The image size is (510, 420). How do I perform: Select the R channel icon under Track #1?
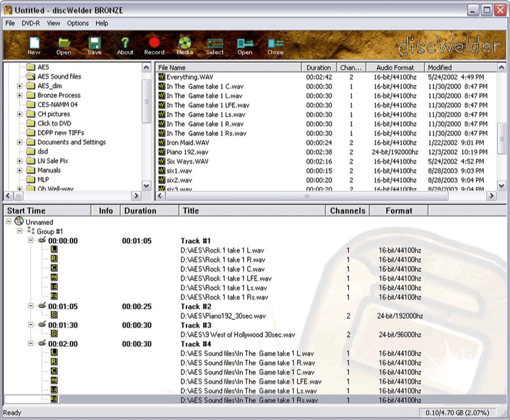54,259
